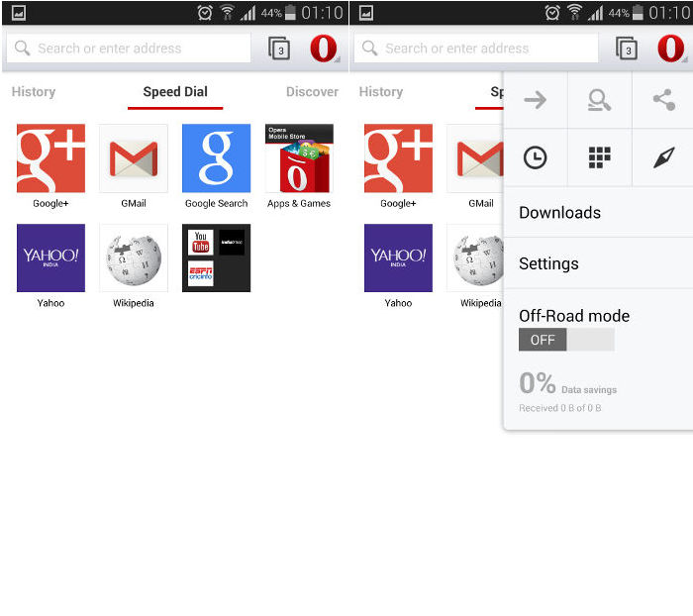693x616 pixels.
Task: Open the YouTube ESPN folder tile
Action: 216,257
